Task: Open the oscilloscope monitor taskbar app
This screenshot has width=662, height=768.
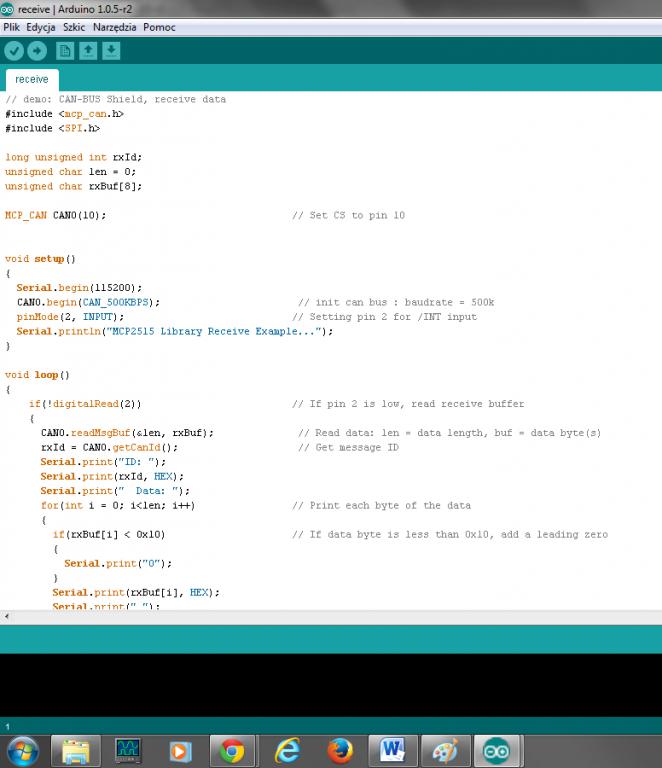Action: tap(128, 751)
